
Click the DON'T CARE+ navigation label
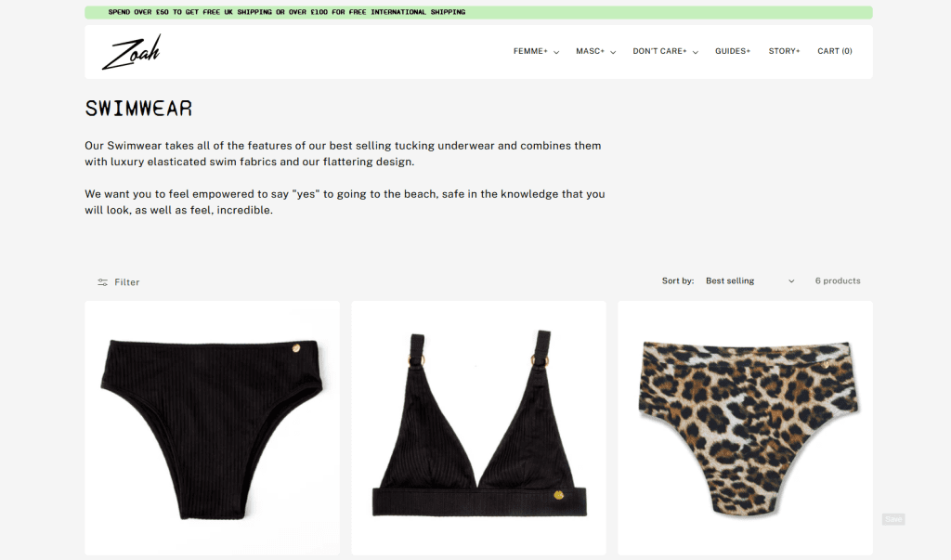(x=660, y=51)
